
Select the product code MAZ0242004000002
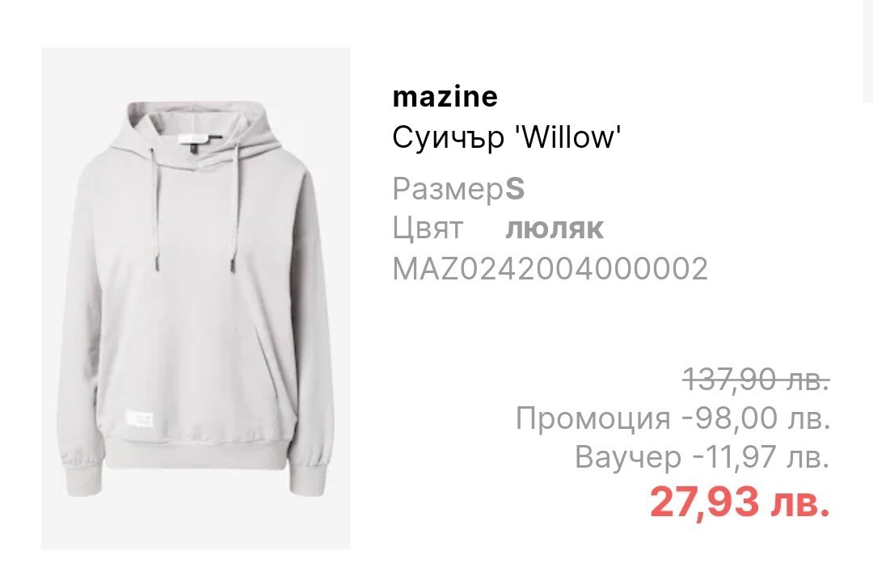(x=550, y=269)
